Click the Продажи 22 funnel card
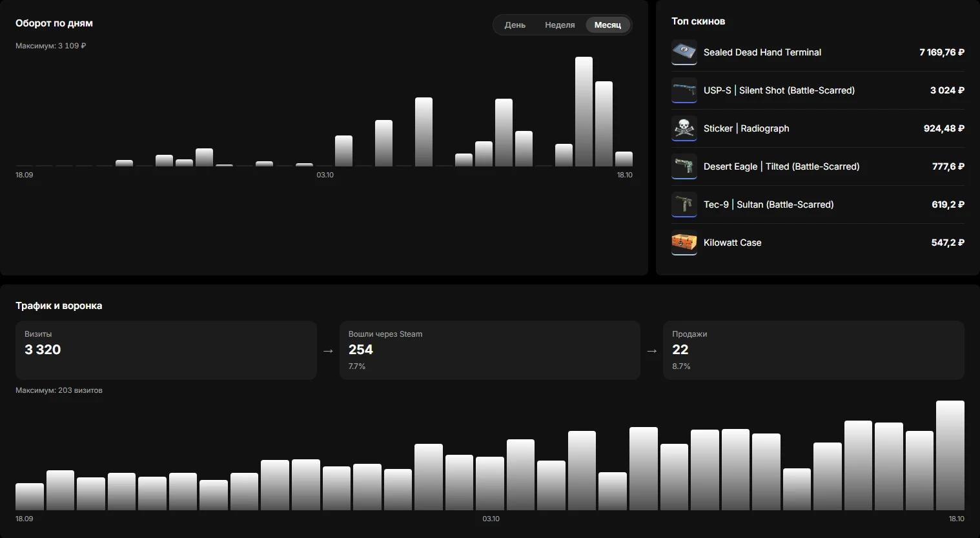 (x=813, y=350)
